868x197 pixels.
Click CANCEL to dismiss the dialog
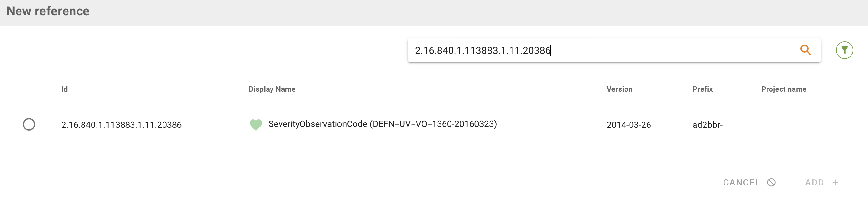(x=741, y=182)
